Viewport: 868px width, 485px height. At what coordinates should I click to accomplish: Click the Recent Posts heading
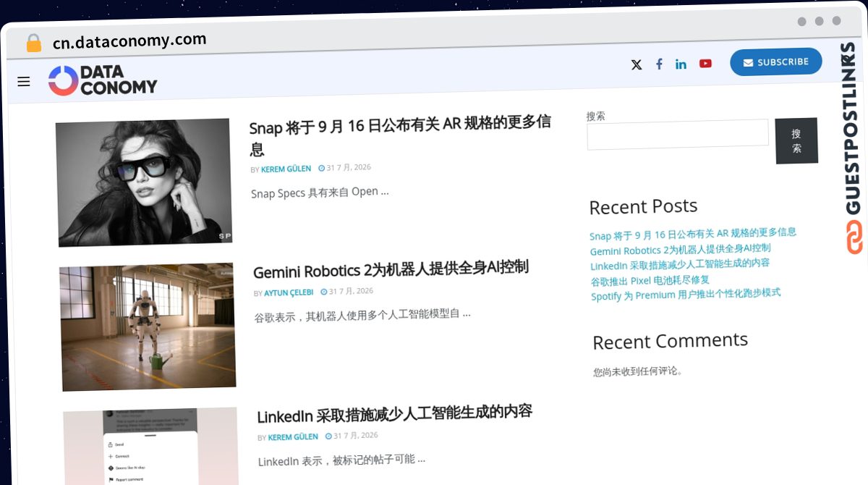click(643, 207)
